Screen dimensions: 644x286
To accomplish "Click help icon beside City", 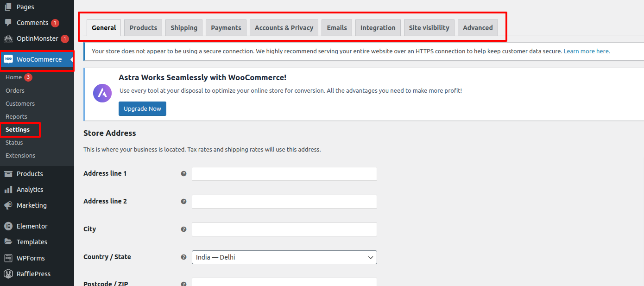I will click(x=183, y=229).
